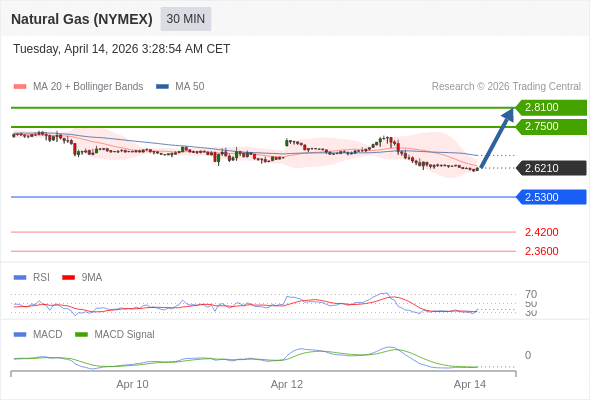Click the blue upward forecast arrow
This screenshot has height=400, width=590.
pos(497,138)
